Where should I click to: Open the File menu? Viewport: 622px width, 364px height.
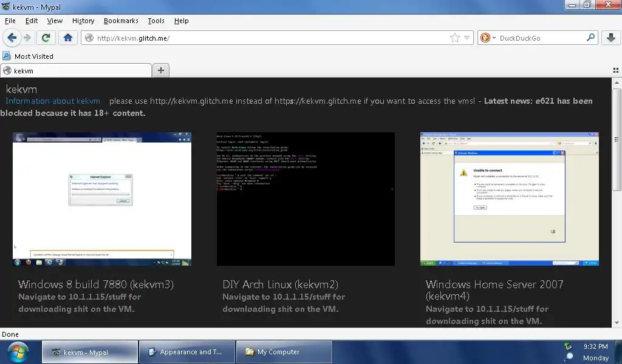[10, 21]
